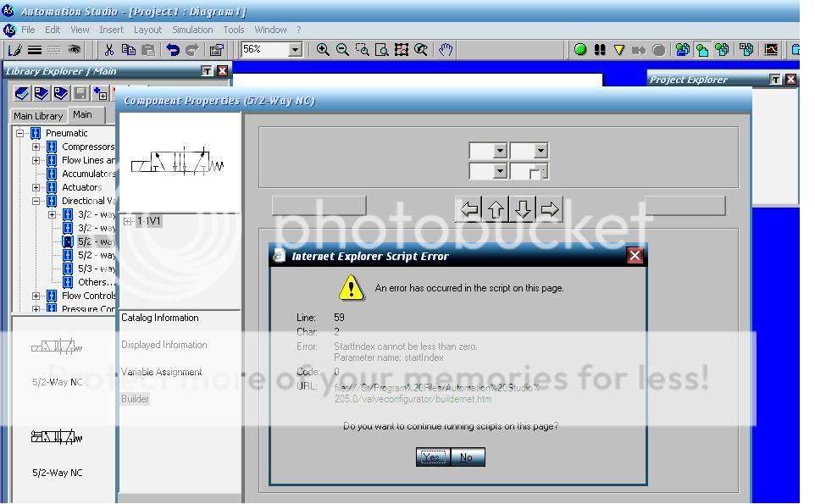Click the drawing pen tool icon
815x504 pixels.
click(15, 50)
